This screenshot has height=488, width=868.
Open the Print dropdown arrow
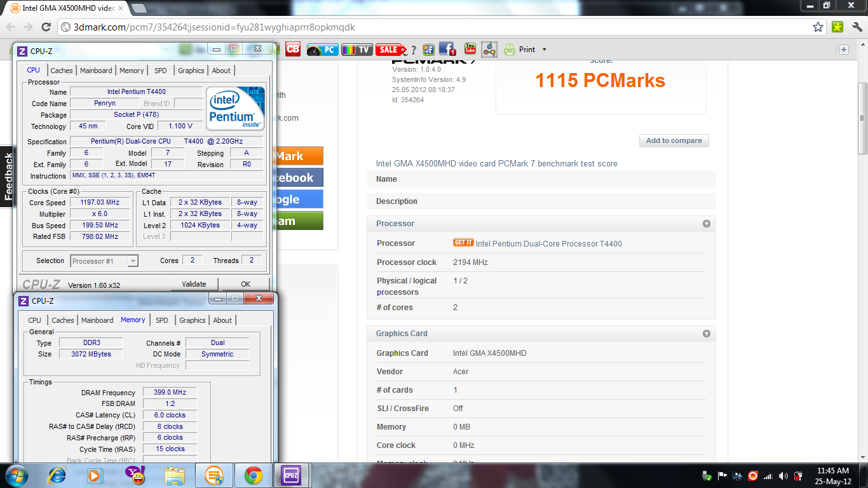[544, 50]
